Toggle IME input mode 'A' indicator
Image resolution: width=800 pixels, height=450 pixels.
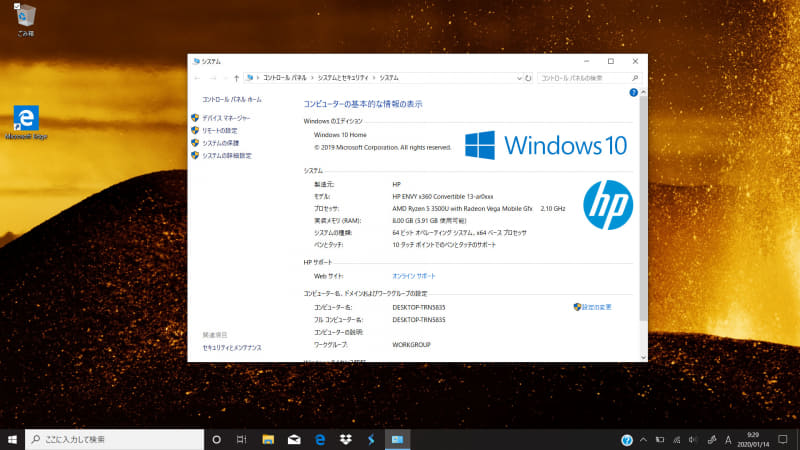tap(728, 440)
